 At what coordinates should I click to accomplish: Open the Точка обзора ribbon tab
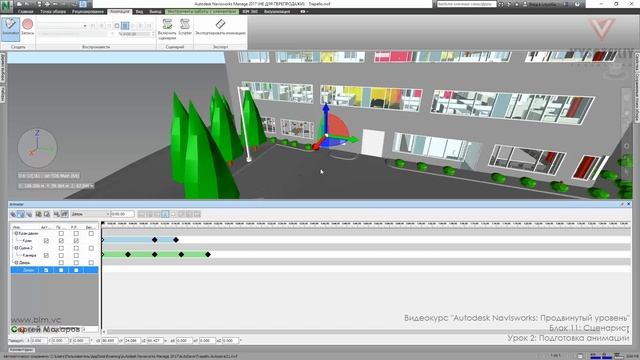pyautogui.click(x=53, y=12)
